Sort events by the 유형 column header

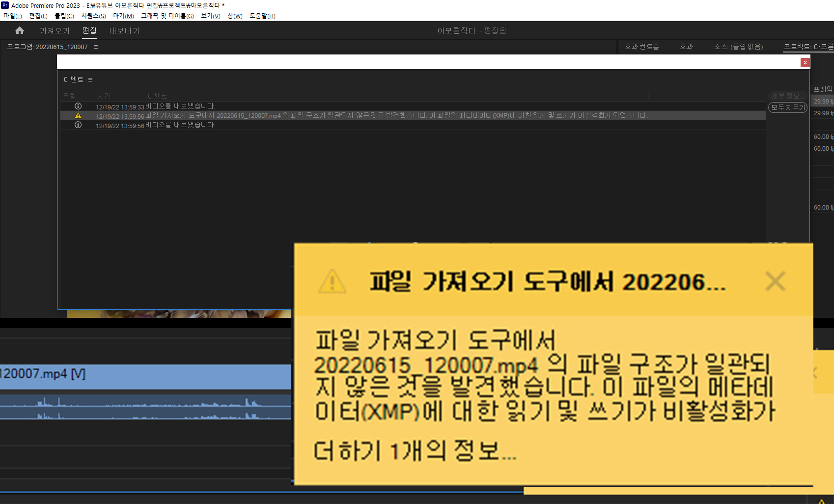69,96
